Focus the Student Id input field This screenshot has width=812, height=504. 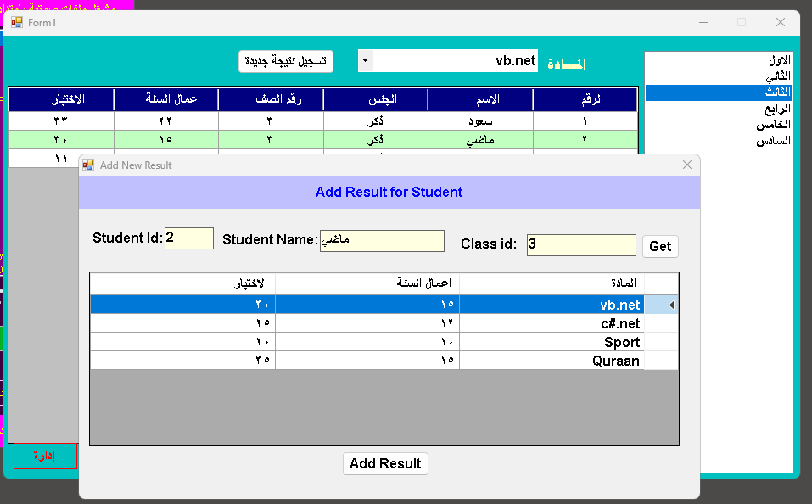tap(189, 238)
